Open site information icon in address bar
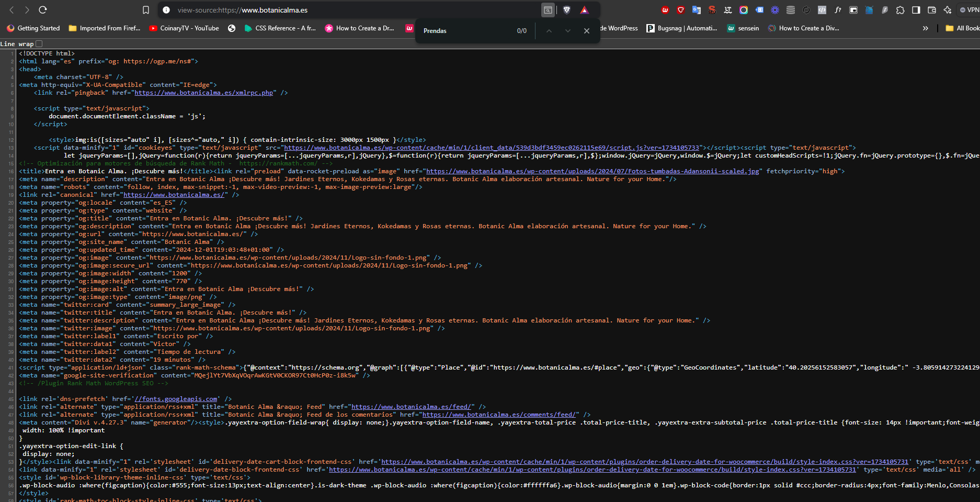This screenshot has width=980, height=502. coord(166,10)
